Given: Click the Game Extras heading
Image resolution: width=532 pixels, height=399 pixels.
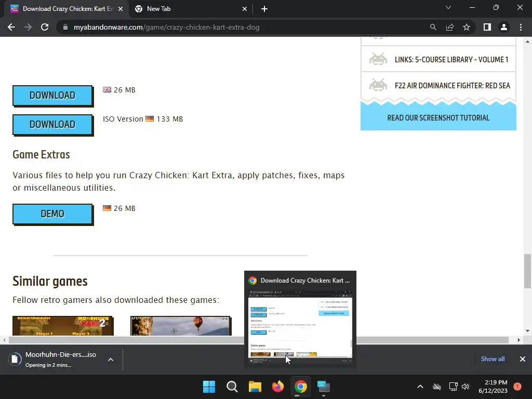Looking at the screenshot, I should 41,155.
